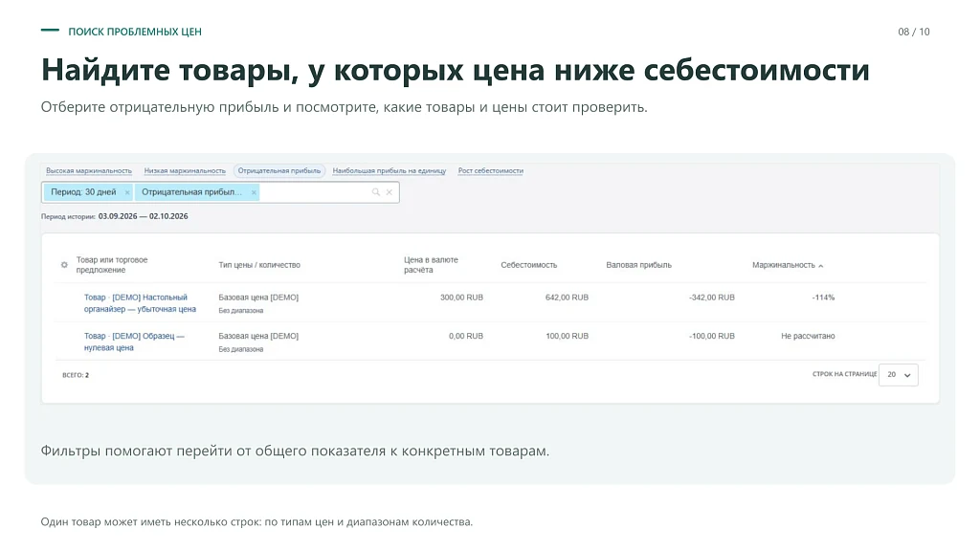Click the slide counter '08 / 10'
The image size is (980, 551).
(914, 32)
